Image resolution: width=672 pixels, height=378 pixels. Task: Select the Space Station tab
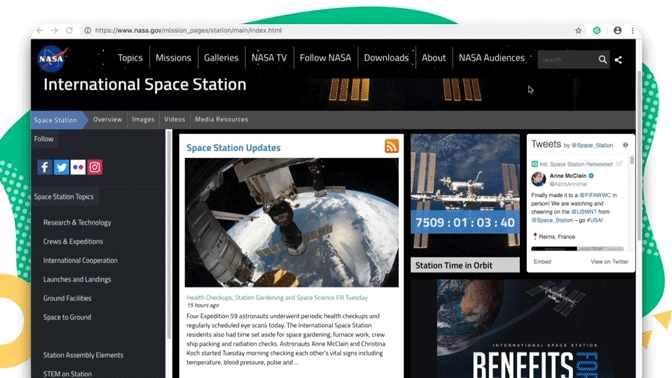click(x=56, y=120)
